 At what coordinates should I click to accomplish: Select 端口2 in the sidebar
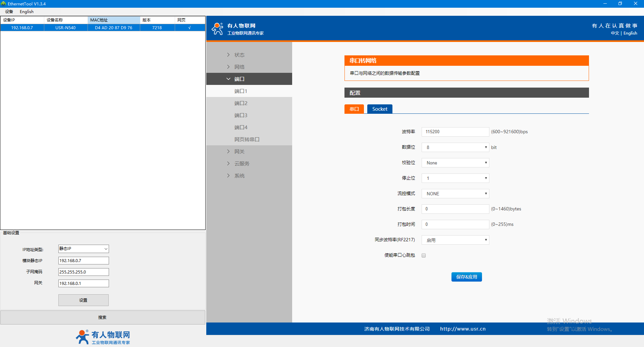[241, 103]
